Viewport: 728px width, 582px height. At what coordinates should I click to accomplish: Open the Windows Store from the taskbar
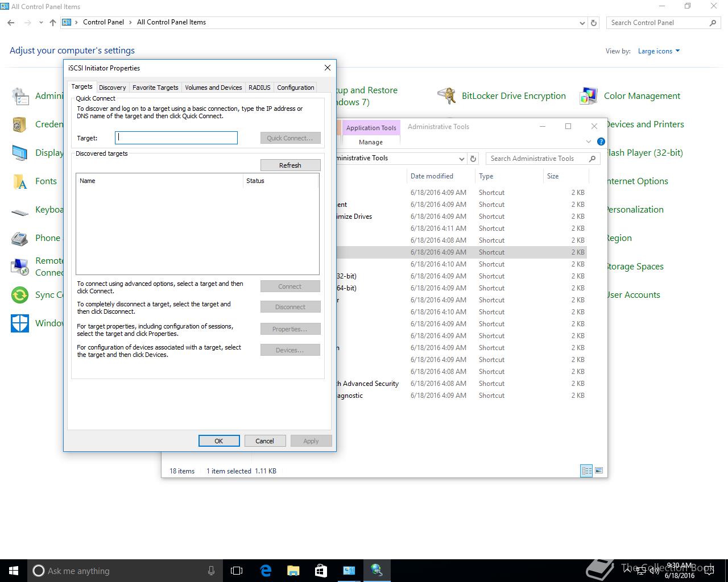(321, 571)
